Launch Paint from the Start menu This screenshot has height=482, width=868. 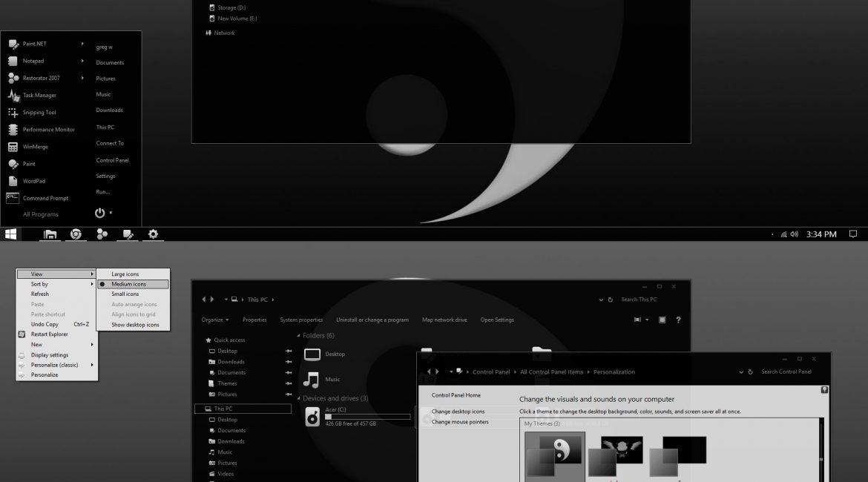pos(29,164)
